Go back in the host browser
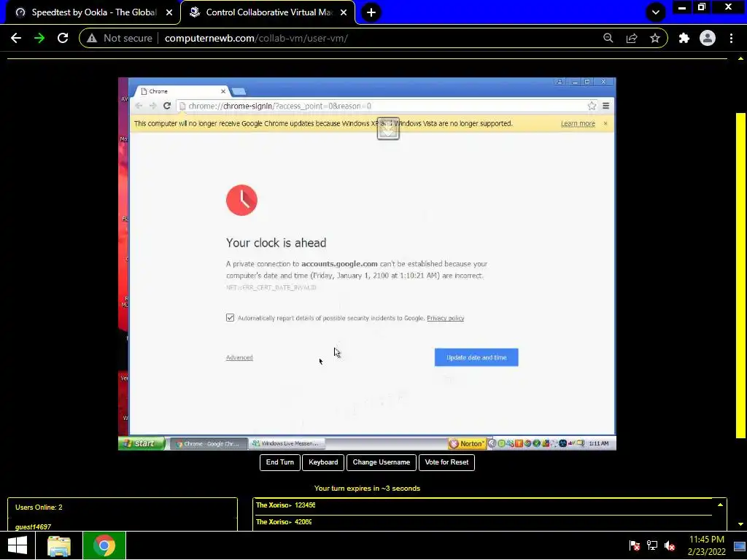This screenshot has width=747, height=560. pos(16,38)
